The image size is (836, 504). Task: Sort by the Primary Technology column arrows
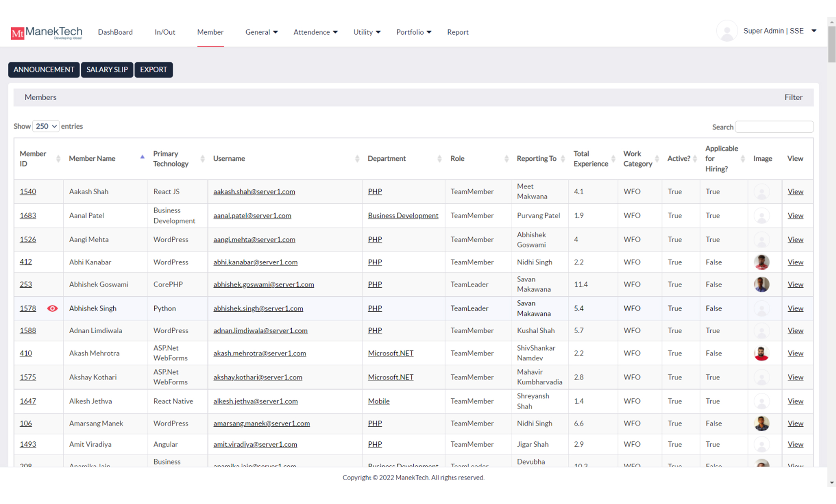202,159
